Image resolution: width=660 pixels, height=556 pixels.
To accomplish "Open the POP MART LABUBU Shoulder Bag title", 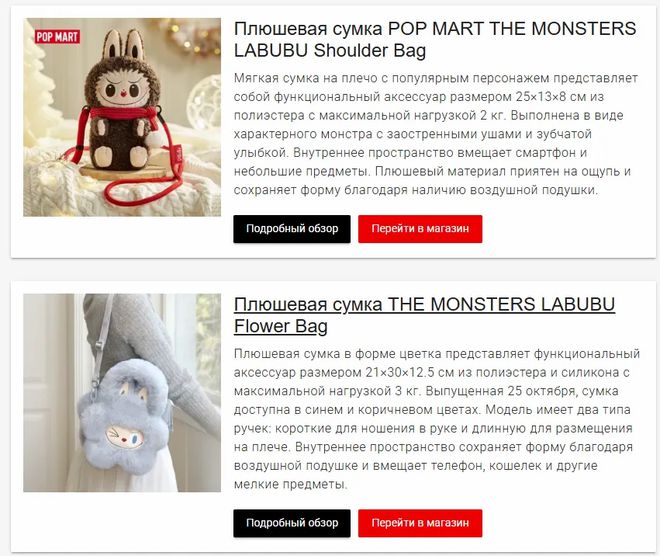I will (435, 40).
